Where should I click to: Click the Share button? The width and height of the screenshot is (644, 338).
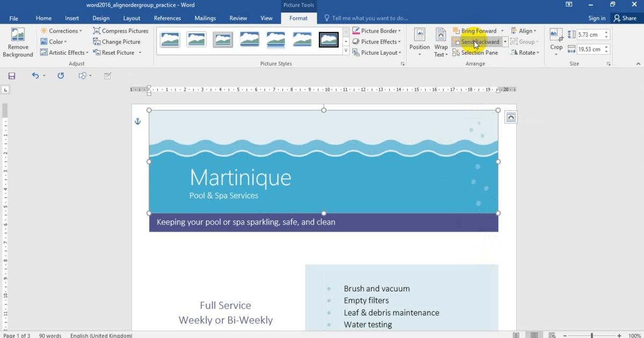pos(625,18)
